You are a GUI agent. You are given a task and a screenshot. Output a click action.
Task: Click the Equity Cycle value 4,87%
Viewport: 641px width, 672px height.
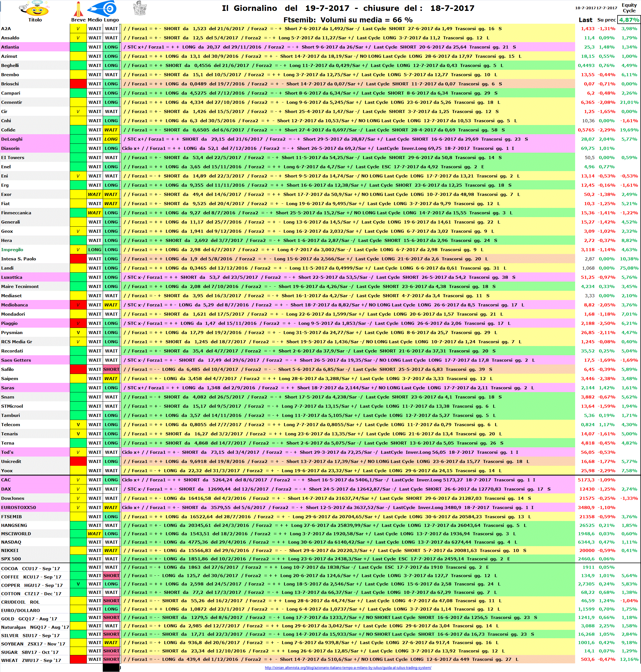(x=629, y=20)
